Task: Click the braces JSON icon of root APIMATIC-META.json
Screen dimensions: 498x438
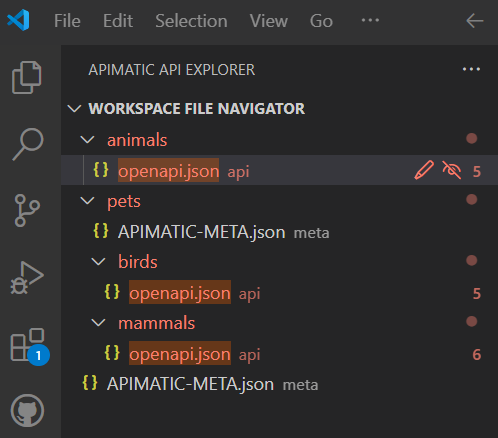Action: (90, 383)
